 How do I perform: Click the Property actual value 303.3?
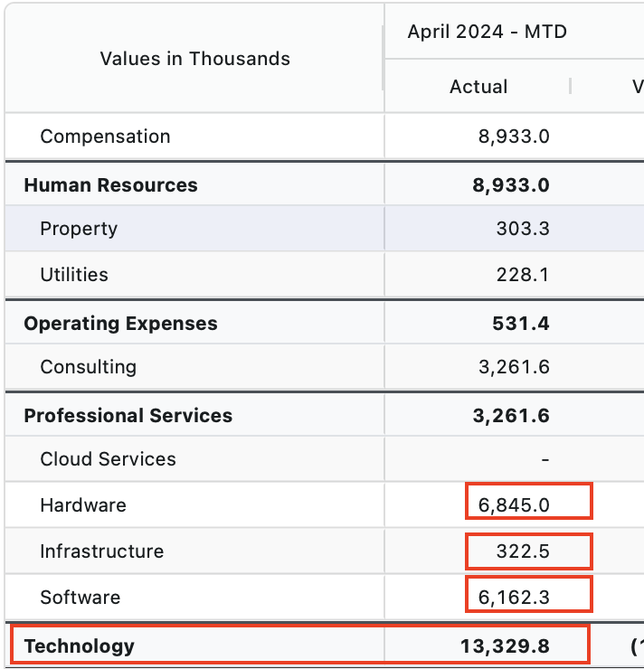[x=523, y=229]
